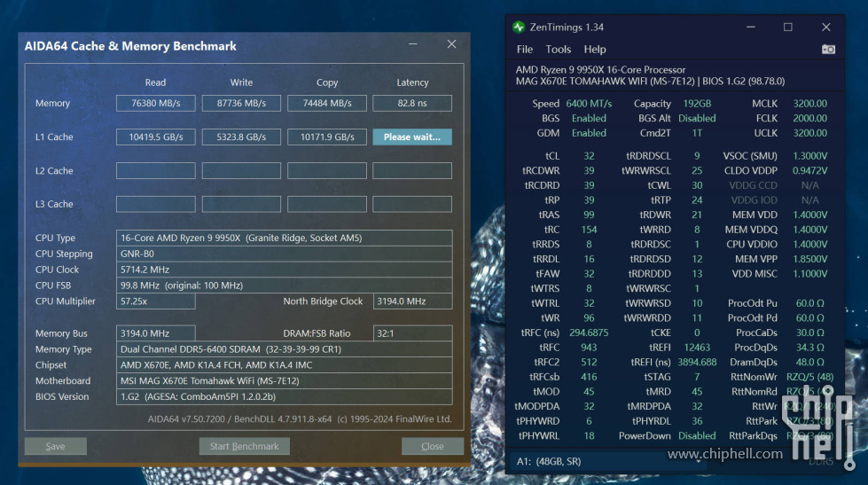Image resolution: width=868 pixels, height=485 pixels.
Task: Click the tREFI (ns) value 3894.688
Action: (697, 362)
